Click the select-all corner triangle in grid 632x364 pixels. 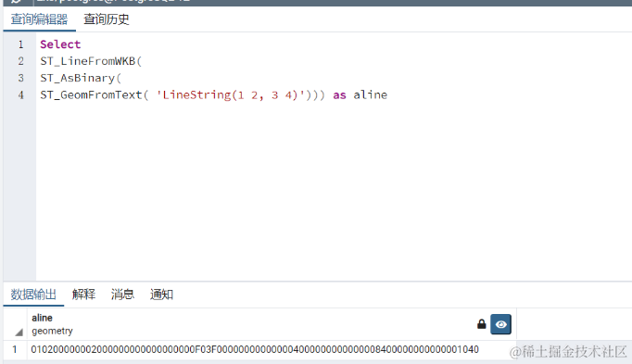point(19,333)
